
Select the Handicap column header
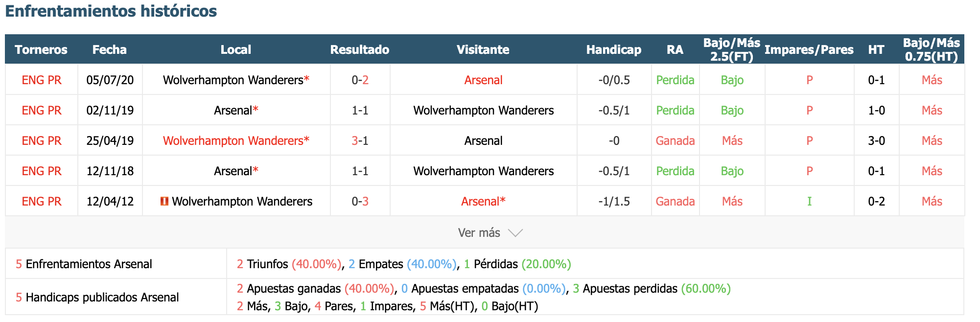pyautogui.click(x=613, y=49)
